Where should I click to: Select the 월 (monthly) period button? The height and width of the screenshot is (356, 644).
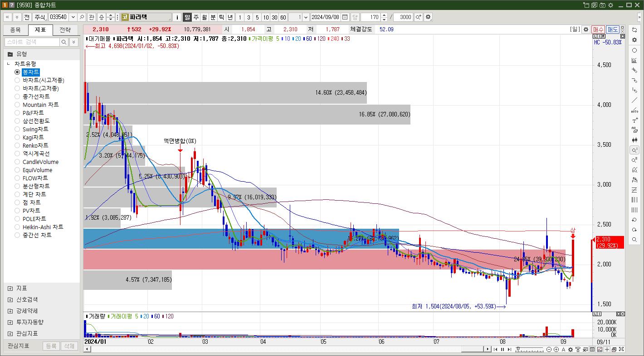tap(205, 17)
